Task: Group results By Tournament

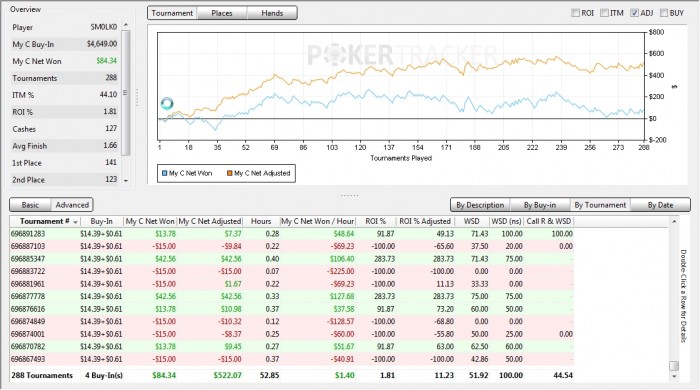Action: (600, 205)
